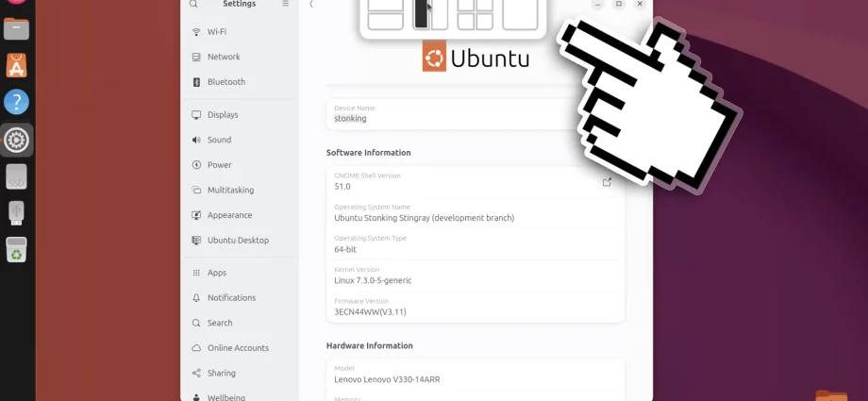Image resolution: width=868 pixels, height=401 pixels.
Task: Open Wi-Fi settings
Action: (x=240, y=31)
